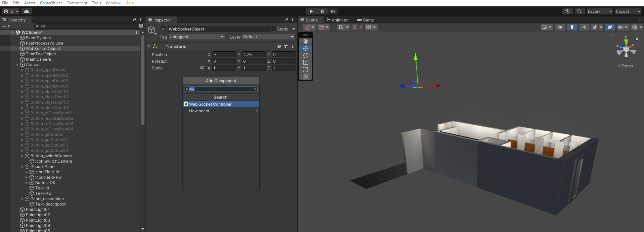Toggle 2D view mode in Scene
The height and width of the screenshot is (232, 644).
pos(560,27)
